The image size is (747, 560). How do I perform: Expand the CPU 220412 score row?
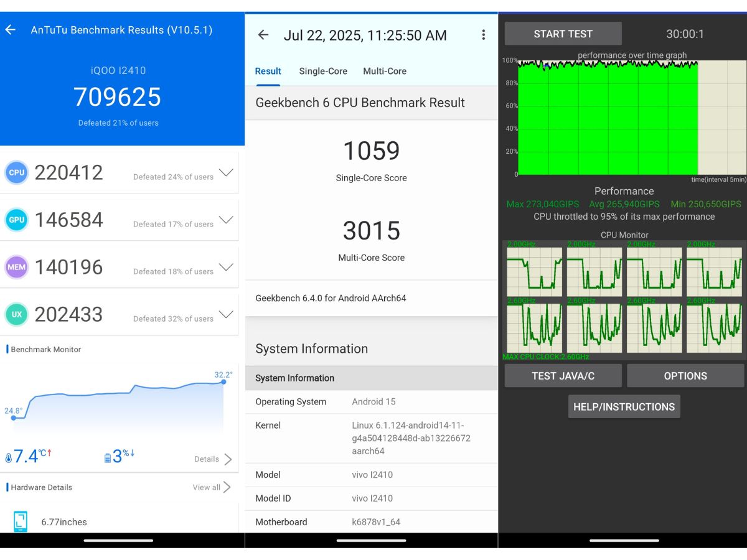coord(226,173)
